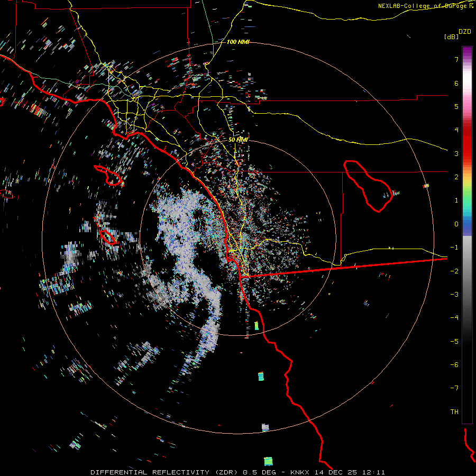Click the -6 value on color scale
476x476 pixels.
click(x=454, y=365)
